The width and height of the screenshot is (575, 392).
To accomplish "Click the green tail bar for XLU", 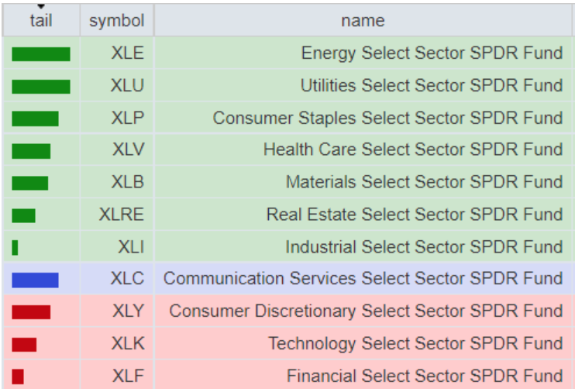I will pyautogui.click(x=40, y=87).
